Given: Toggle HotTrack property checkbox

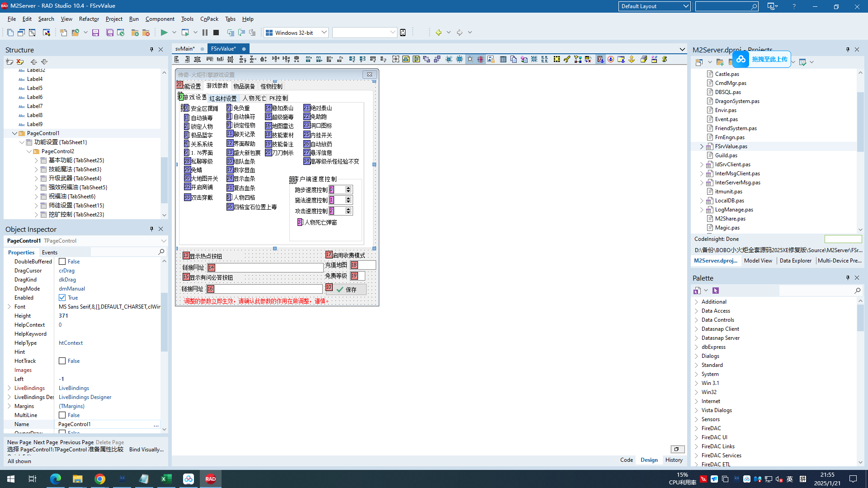Looking at the screenshot, I should pyautogui.click(x=62, y=361).
